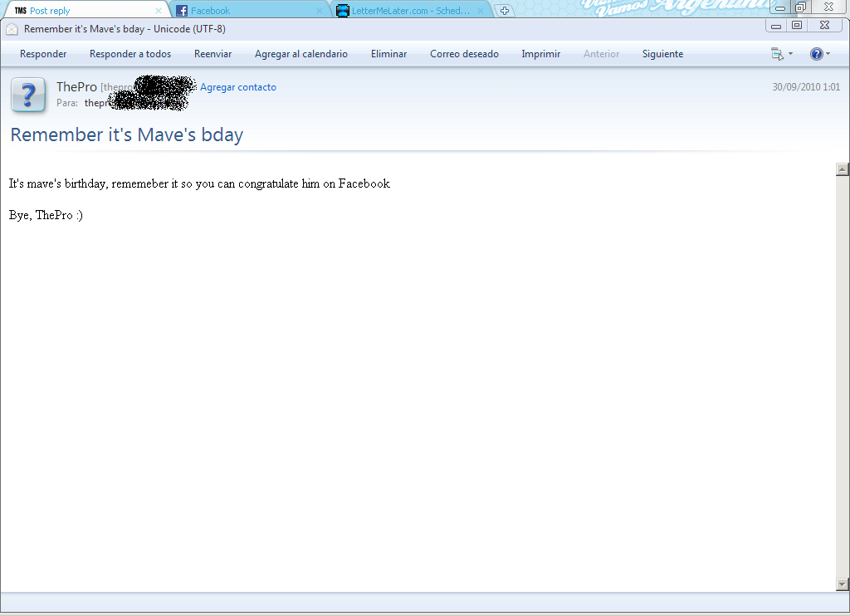Click Responder to reply to email
The image size is (850, 616).
point(43,54)
